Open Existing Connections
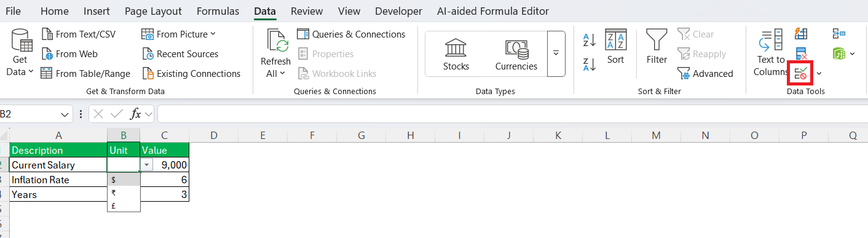The height and width of the screenshot is (238, 868). coord(191,74)
